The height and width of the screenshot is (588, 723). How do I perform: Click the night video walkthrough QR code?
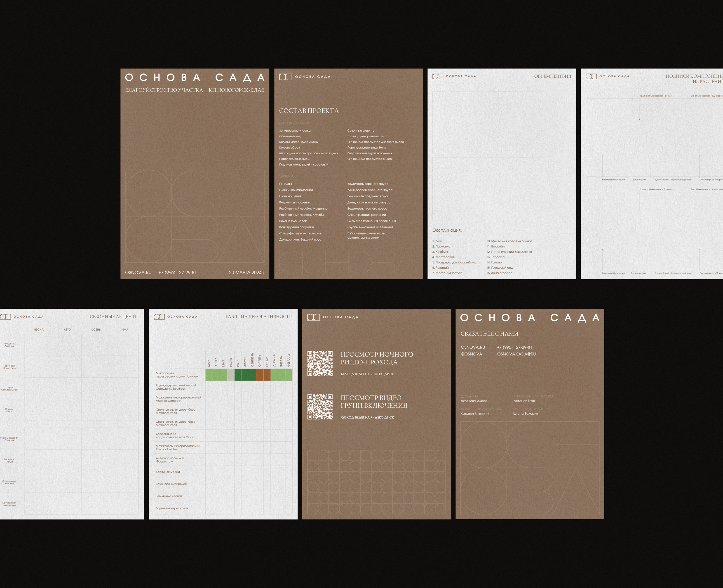click(x=320, y=363)
